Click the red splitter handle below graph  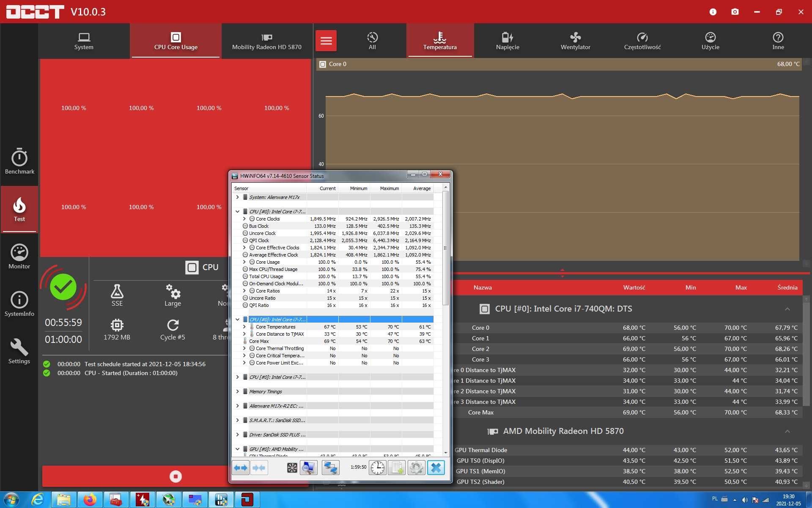point(562,273)
